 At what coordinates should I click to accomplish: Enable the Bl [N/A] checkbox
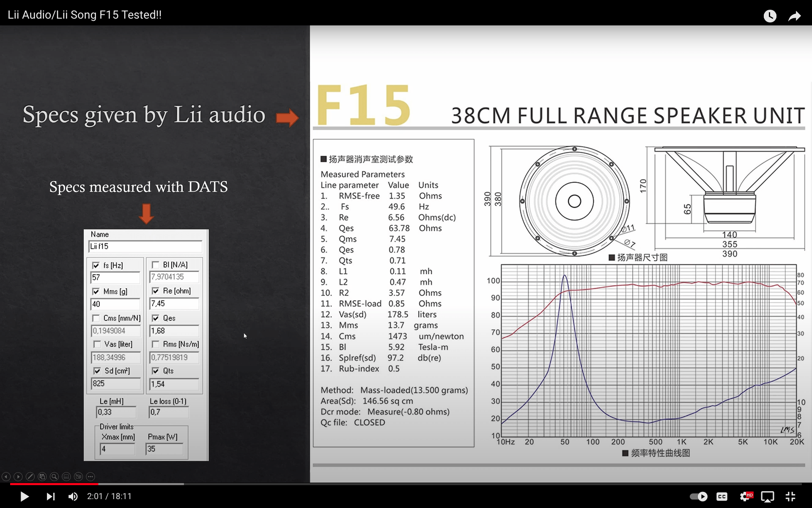tap(156, 265)
